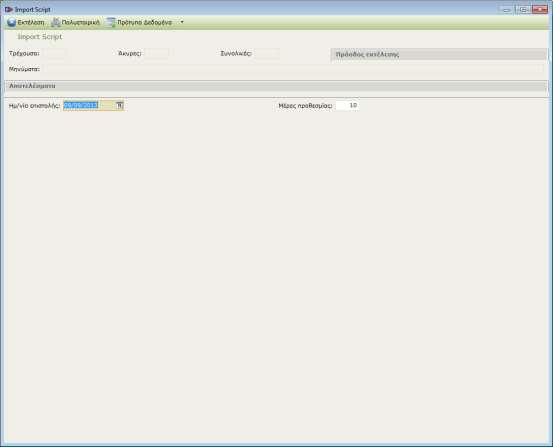Click the Συνολικές value field
The image size is (553, 447).
(267, 54)
